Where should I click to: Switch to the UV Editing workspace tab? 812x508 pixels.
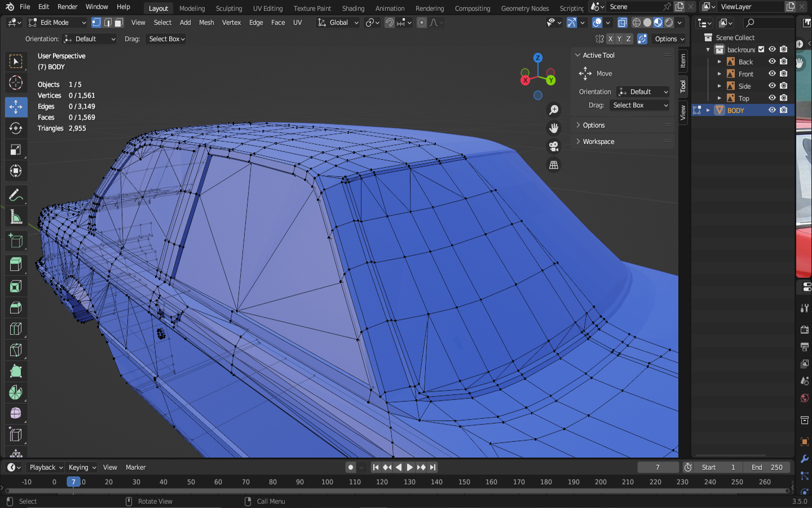(x=267, y=8)
